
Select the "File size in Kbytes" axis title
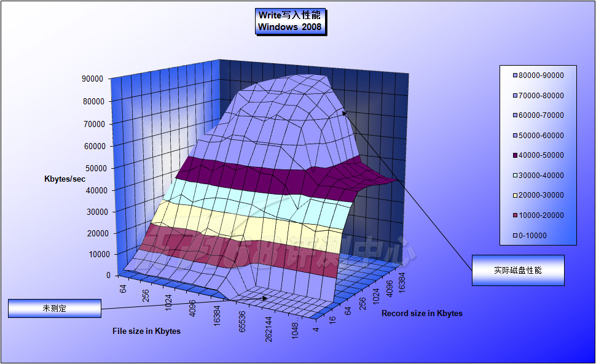click(x=146, y=331)
